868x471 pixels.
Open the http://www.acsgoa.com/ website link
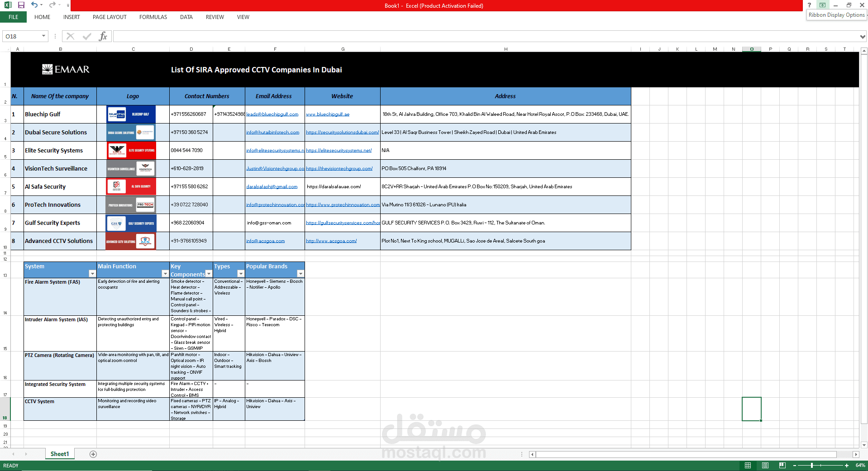tap(331, 241)
